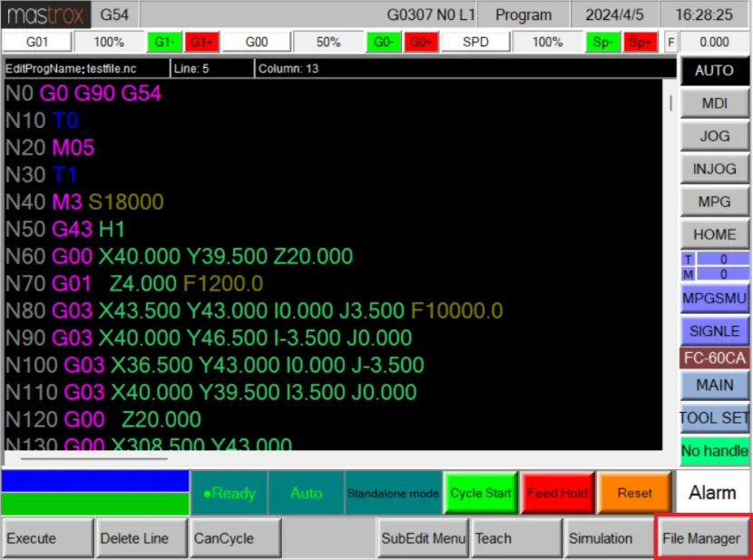Click the green progress bar
Image resolution: width=753 pixels, height=560 pixels.
tap(95, 504)
